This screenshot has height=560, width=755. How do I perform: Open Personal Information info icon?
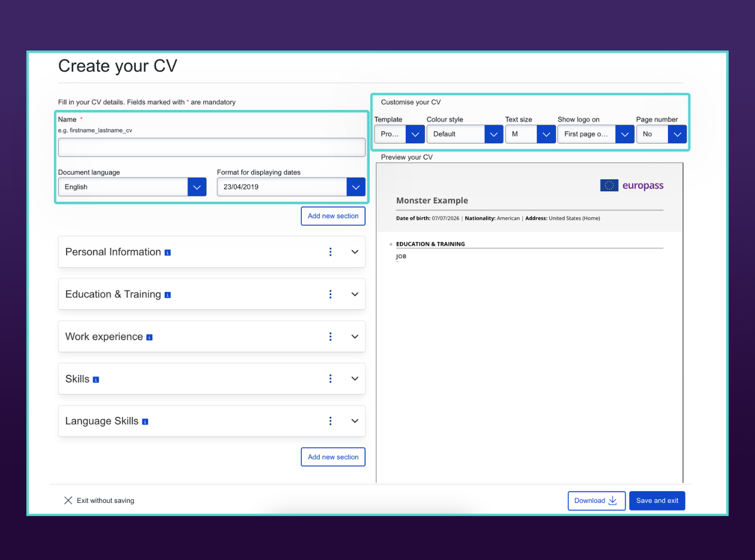point(167,253)
